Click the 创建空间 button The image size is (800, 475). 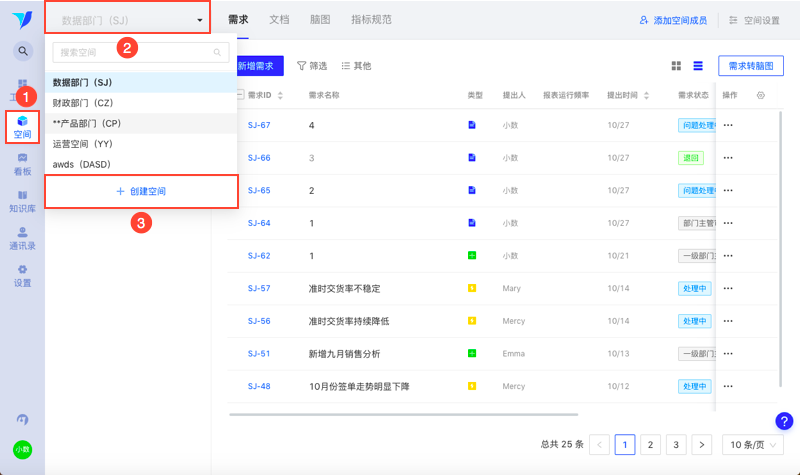tap(141, 191)
